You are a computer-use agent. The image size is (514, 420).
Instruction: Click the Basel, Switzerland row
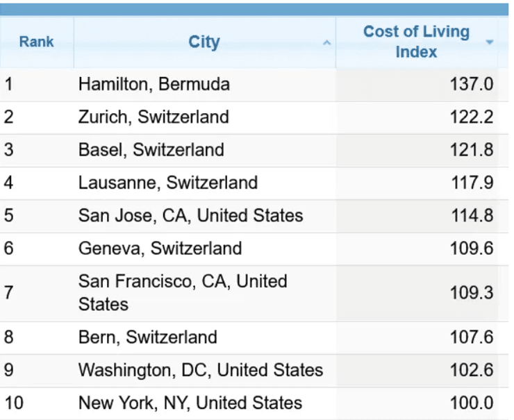pos(151,149)
